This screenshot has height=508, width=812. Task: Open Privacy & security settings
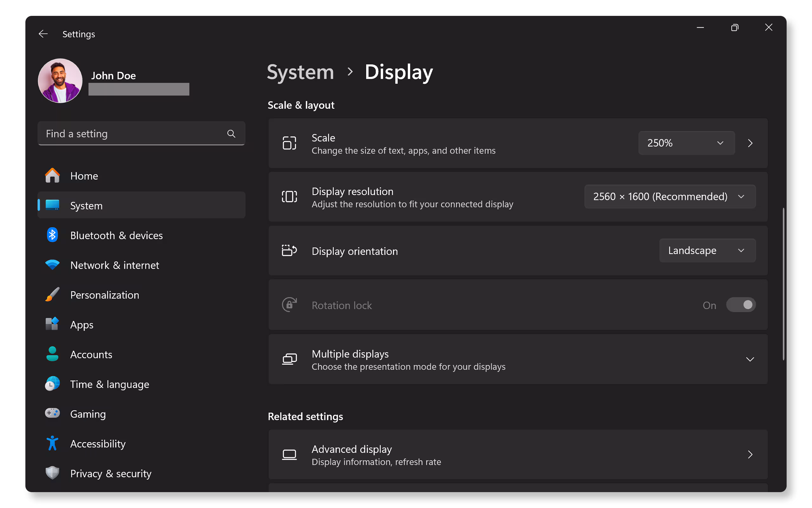click(x=141, y=473)
